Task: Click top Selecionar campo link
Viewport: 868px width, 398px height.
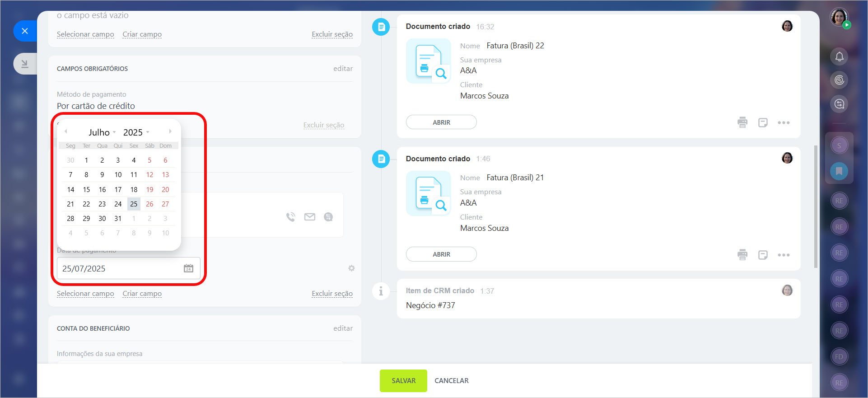Action: click(85, 34)
